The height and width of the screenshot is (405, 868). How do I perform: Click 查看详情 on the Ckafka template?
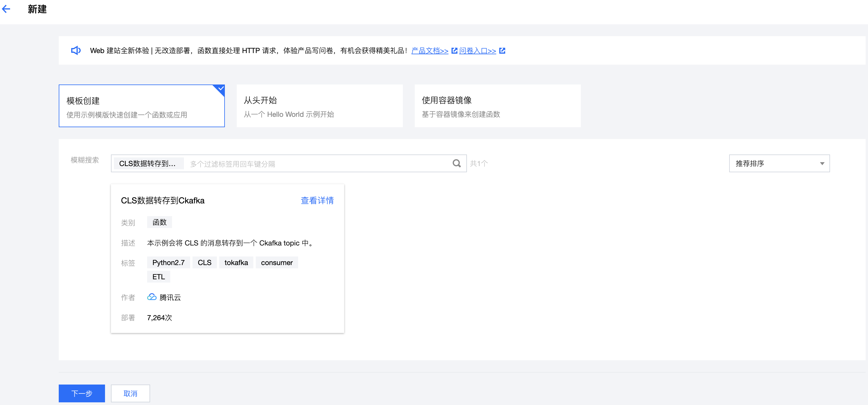[x=317, y=200]
